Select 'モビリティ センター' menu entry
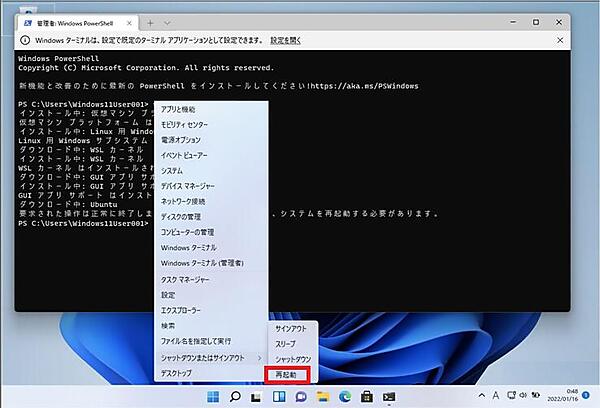This screenshot has height=408, width=600. click(211, 125)
